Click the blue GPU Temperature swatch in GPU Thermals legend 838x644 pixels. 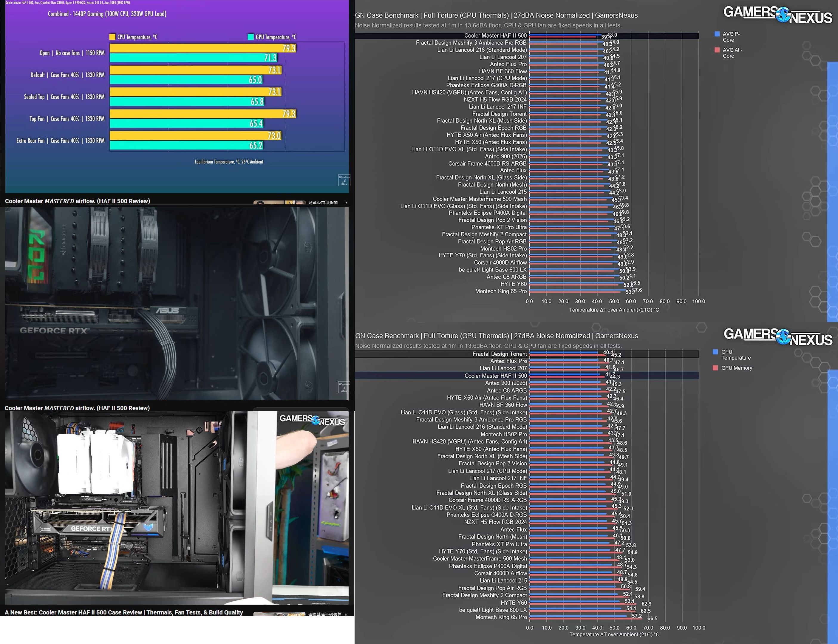(x=715, y=352)
